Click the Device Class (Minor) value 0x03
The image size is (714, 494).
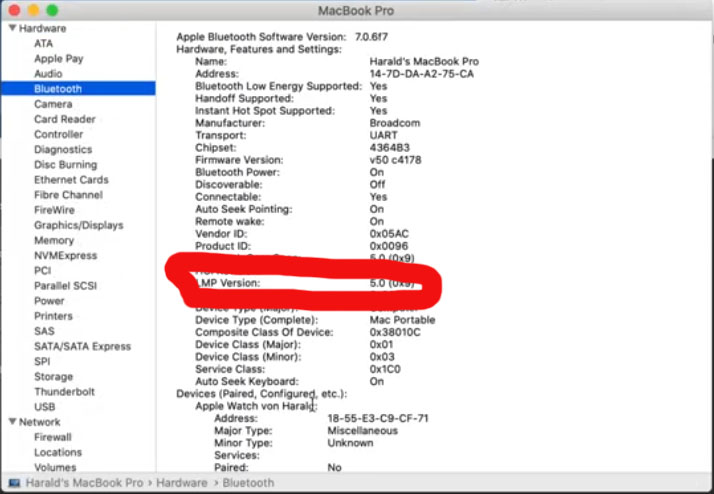(382, 357)
